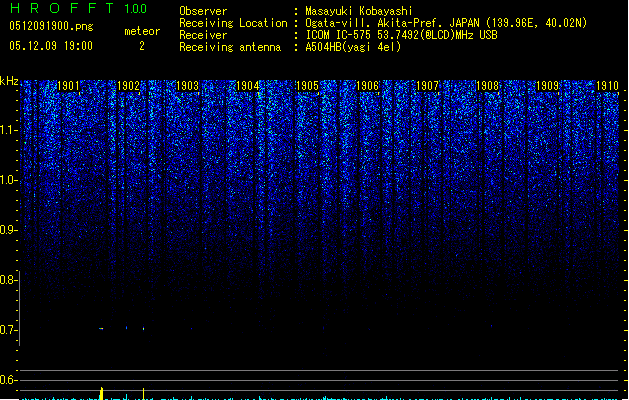Click the 1901 time marker
Image resolution: width=629 pixels, height=400 pixels.
coord(69,87)
